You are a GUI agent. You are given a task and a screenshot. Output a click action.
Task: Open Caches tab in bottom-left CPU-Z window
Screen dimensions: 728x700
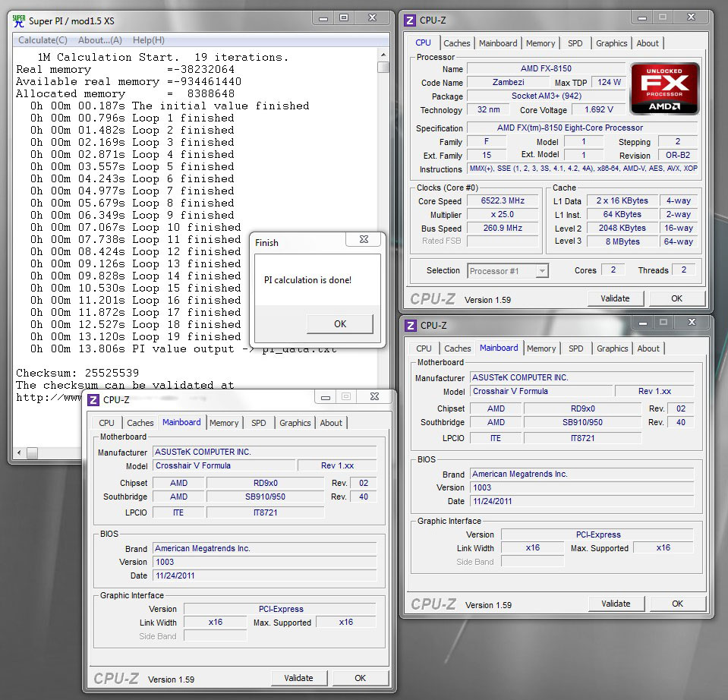[140, 423]
